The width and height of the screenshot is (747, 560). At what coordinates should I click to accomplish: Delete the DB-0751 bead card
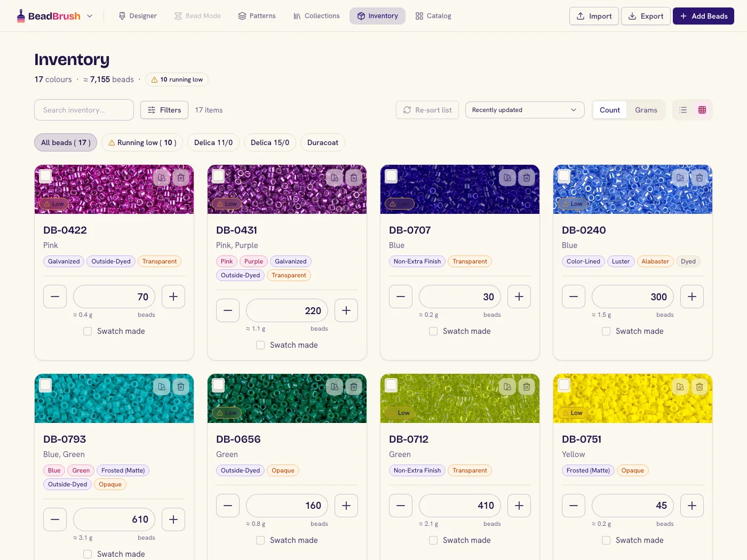(700, 387)
